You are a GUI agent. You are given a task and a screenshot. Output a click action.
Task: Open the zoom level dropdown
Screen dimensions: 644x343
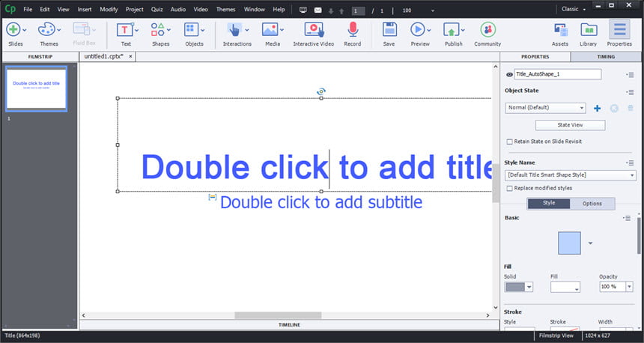pos(433,10)
